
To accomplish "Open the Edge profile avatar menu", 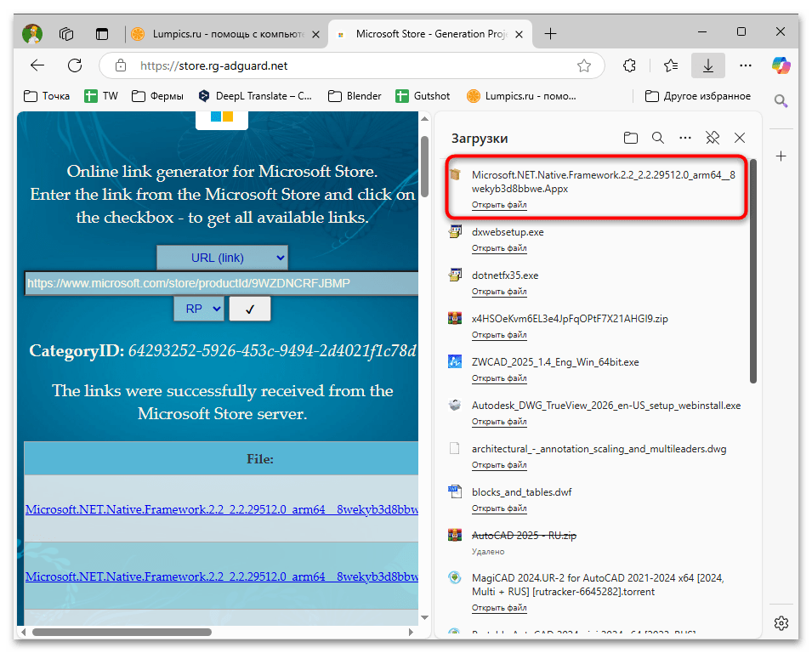I will pos(32,34).
